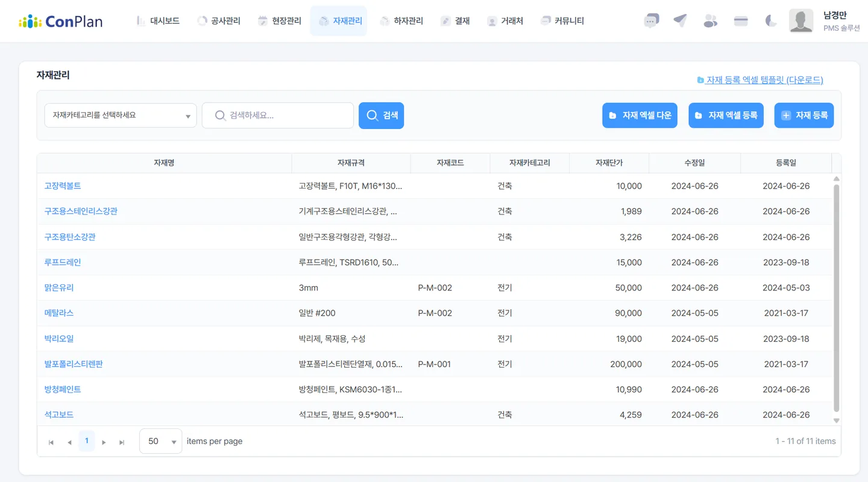The height and width of the screenshot is (482, 868).
Task: Sort by 자재코드 column header
Action: pos(450,163)
